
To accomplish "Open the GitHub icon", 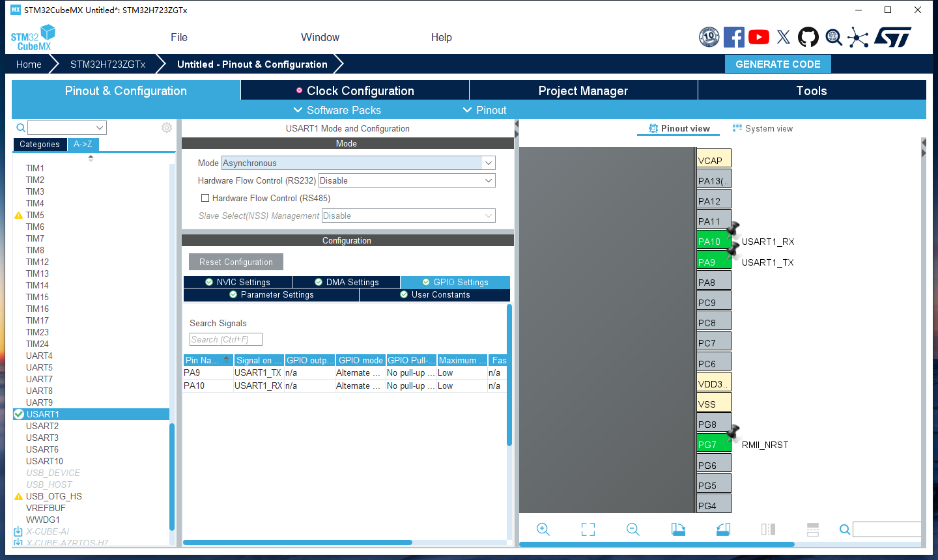I will 808,37.
